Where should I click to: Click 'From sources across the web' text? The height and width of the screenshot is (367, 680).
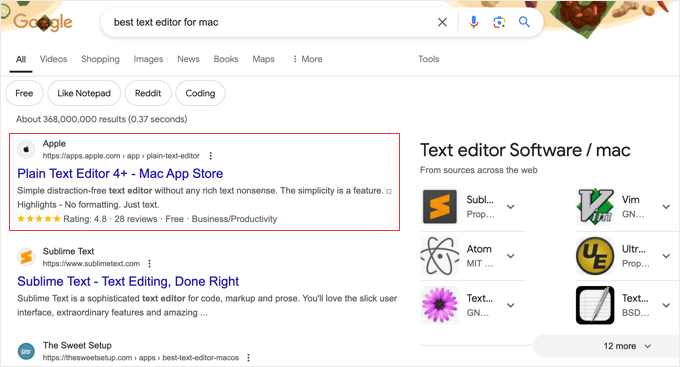478,170
